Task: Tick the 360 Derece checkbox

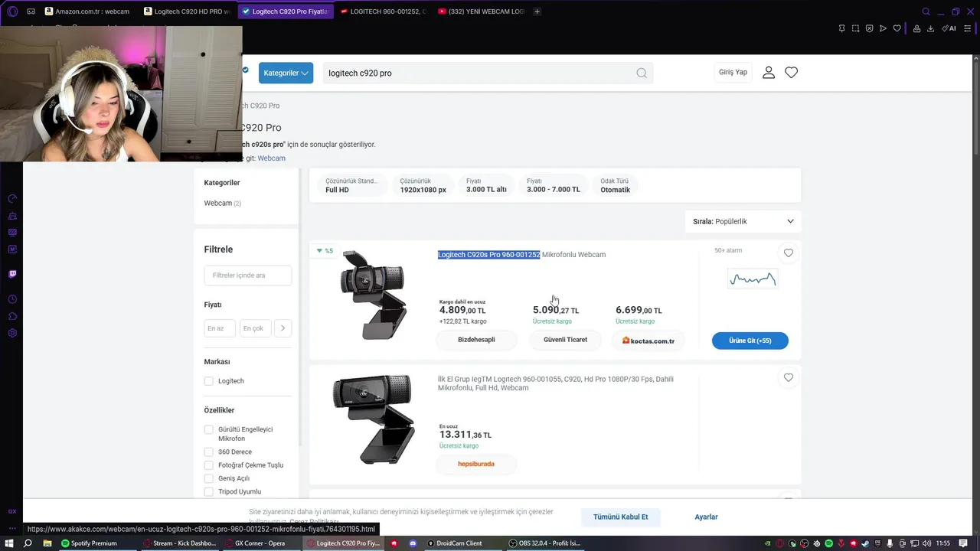Action: 208,452
